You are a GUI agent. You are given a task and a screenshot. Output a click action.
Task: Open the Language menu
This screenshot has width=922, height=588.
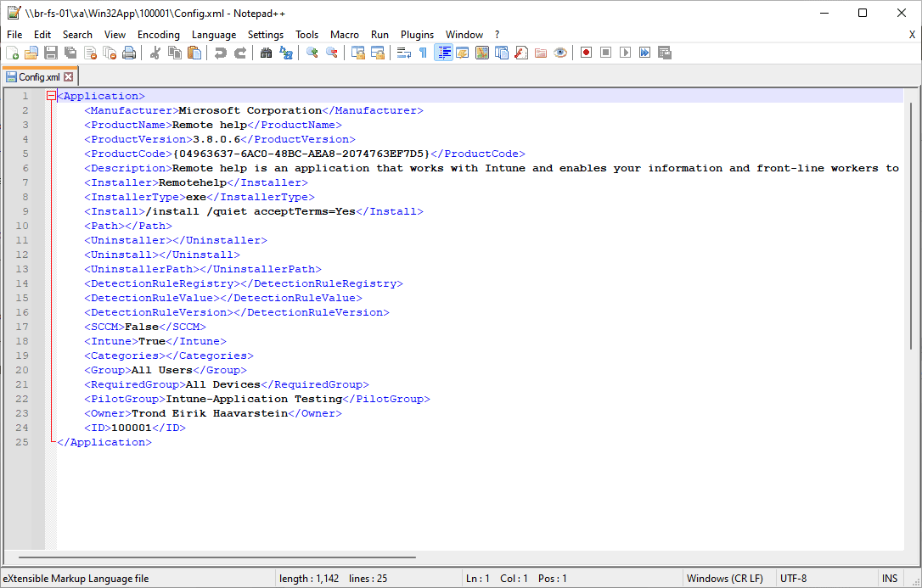(214, 35)
